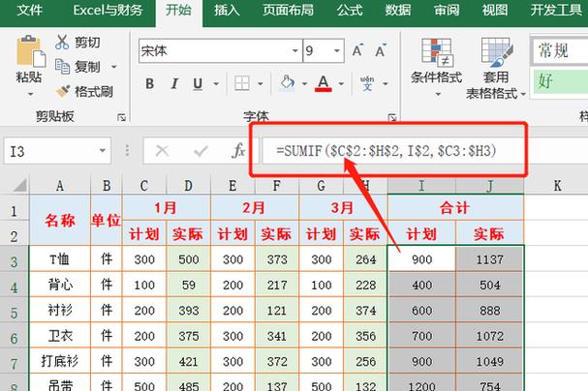Click the 单位 header cell

coord(107,221)
